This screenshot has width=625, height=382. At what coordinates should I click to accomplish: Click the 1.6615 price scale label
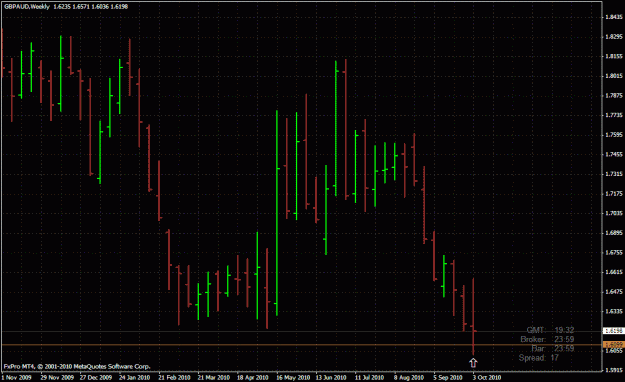coord(613,272)
